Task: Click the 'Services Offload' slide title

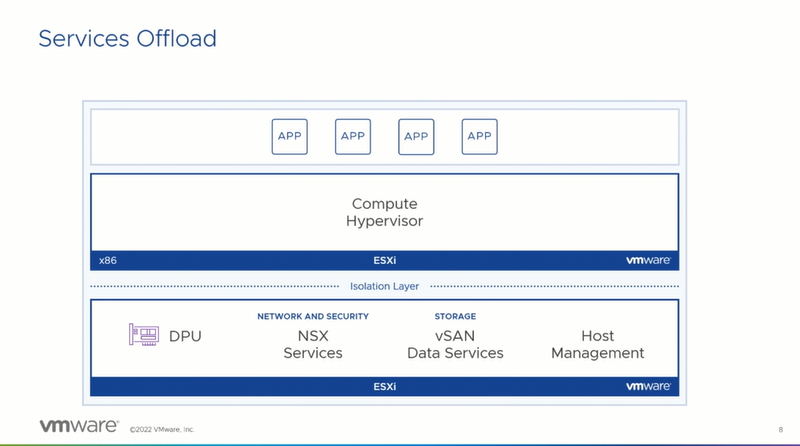Action: click(128, 39)
